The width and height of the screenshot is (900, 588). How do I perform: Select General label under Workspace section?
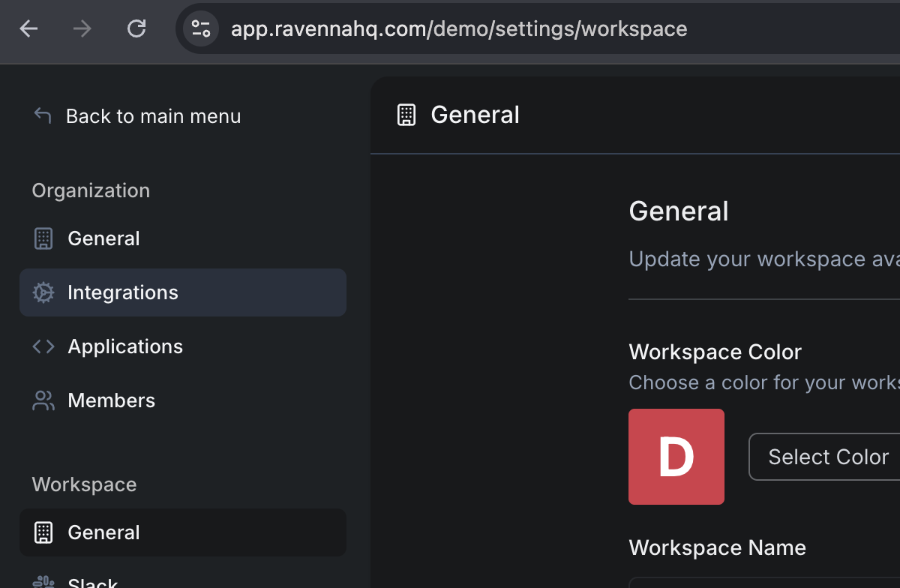pos(103,532)
